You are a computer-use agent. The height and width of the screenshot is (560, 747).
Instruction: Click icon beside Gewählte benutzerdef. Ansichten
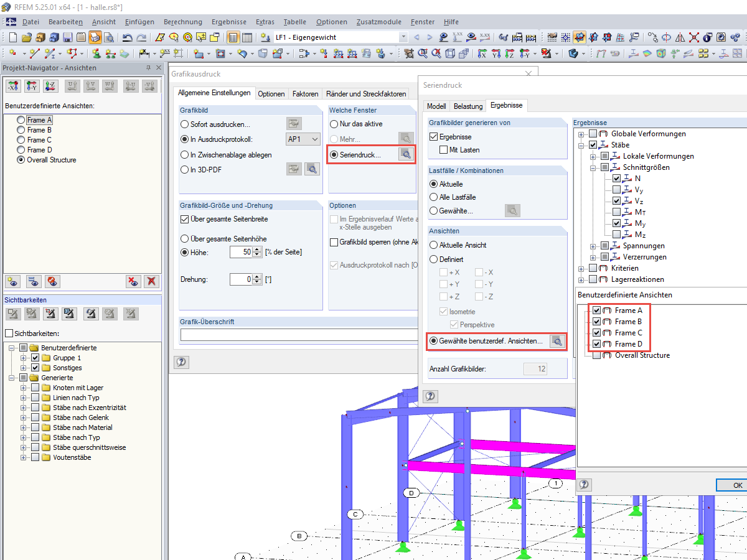[557, 341]
